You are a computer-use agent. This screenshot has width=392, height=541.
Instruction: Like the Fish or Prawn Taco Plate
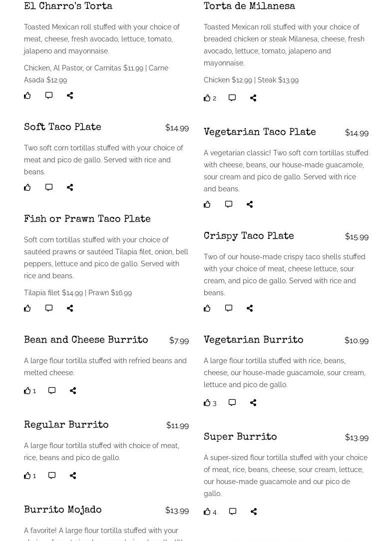(x=27, y=308)
